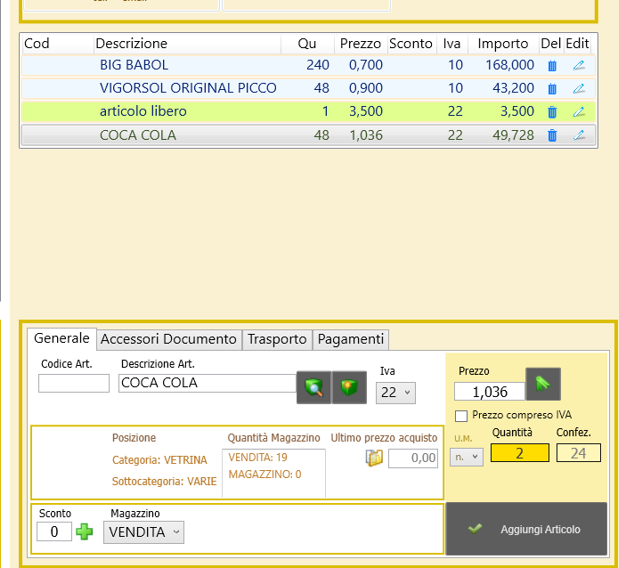
Task: Select the VIGORSOL ORIGINAL PICCO description cell
Action: [x=188, y=88]
